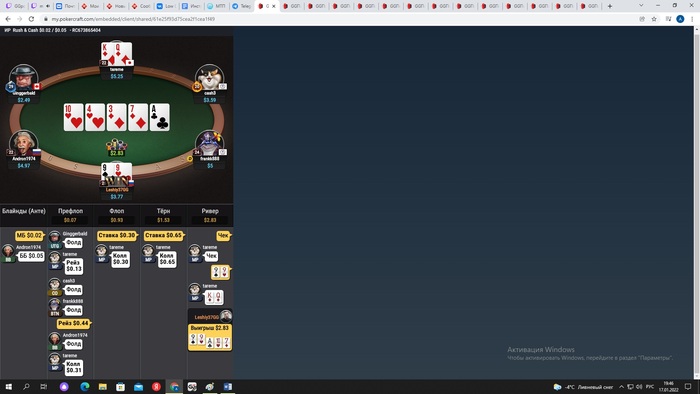Click the yellow Рейз $0.44 bubble
The height and width of the screenshot is (394, 700).
(74, 323)
